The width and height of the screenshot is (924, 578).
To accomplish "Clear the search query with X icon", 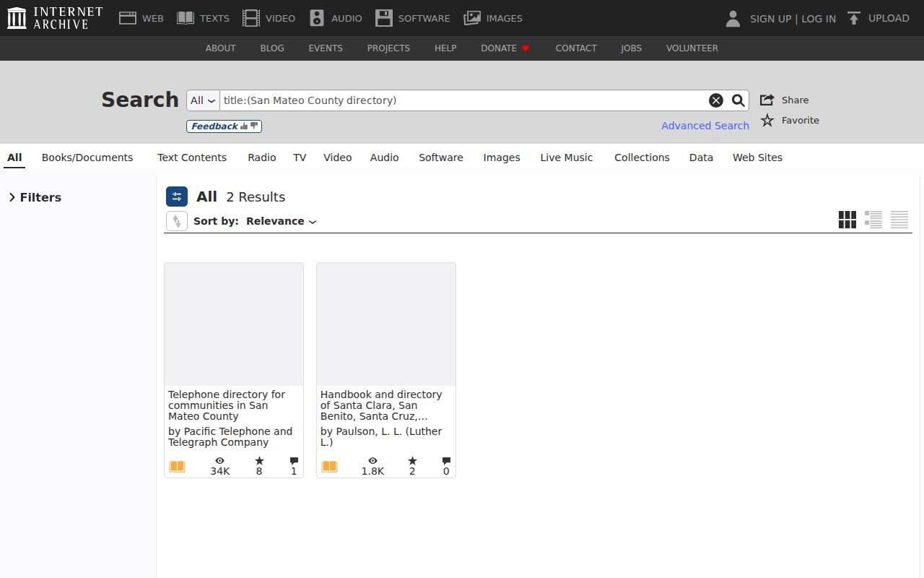I will (x=716, y=100).
